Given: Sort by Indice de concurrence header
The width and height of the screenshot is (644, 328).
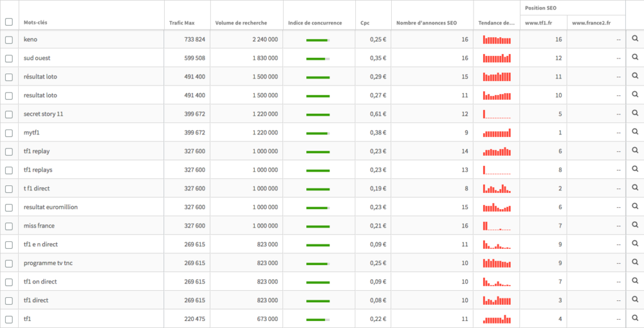Looking at the screenshot, I should (x=315, y=23).
